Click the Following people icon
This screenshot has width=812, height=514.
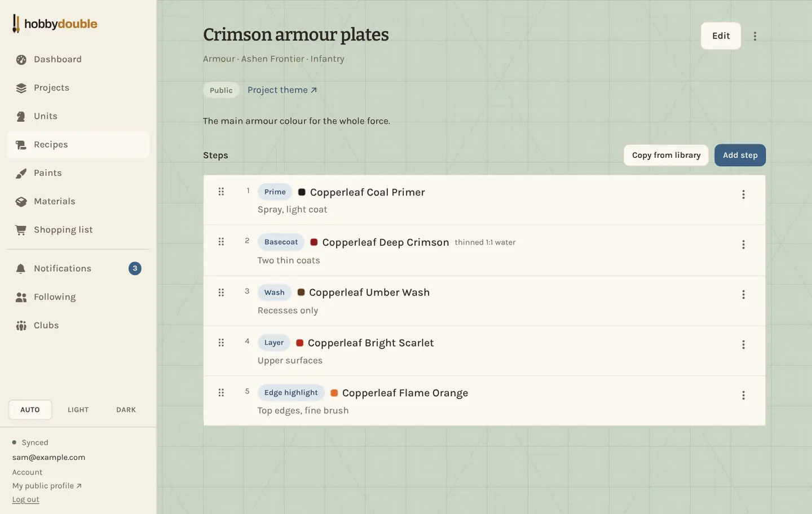pos(21,297)
